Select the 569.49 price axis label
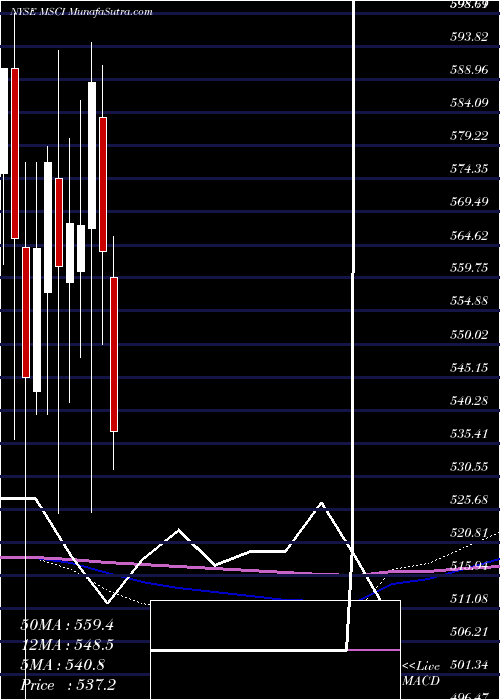 (468, 202)
